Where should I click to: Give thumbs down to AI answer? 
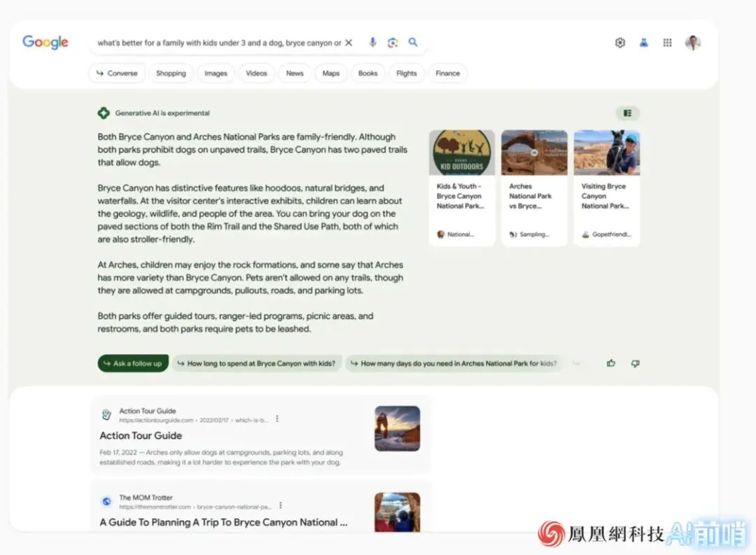pyautogui.click(x=635, y=363)
